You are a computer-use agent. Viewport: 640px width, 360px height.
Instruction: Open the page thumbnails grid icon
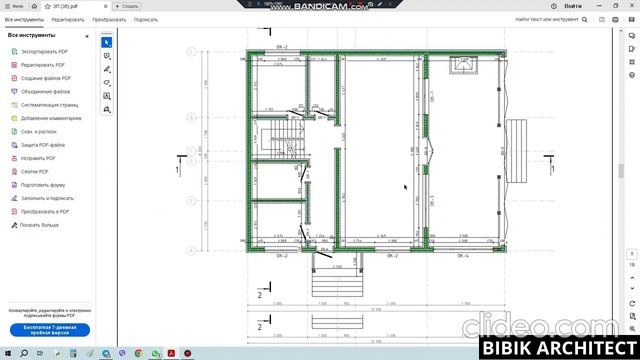click(632, 62)
